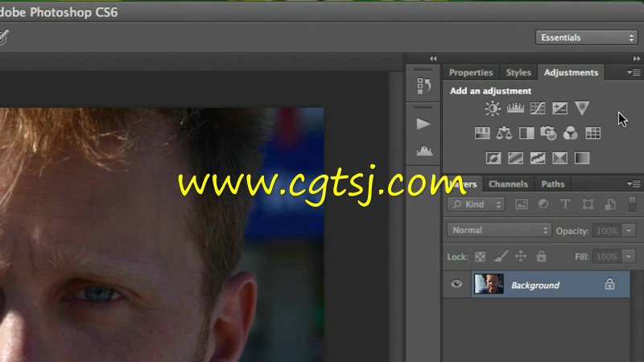Filter layers by type layers
Viewport: 644px width, 362px height.
(566, 204)
